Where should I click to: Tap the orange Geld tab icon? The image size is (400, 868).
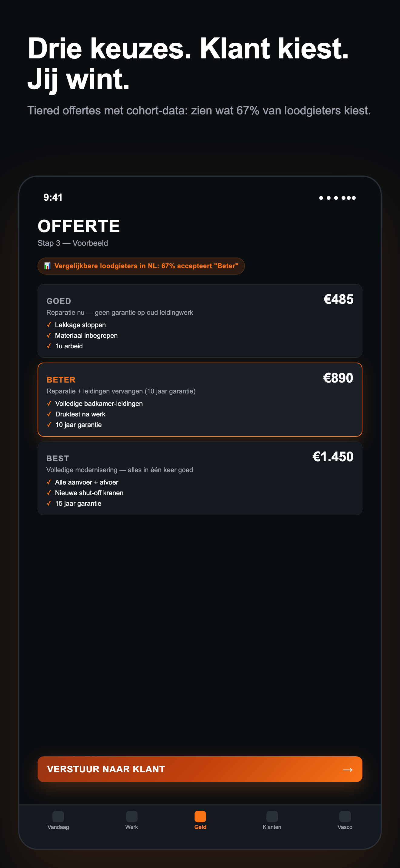coord(200,817)
